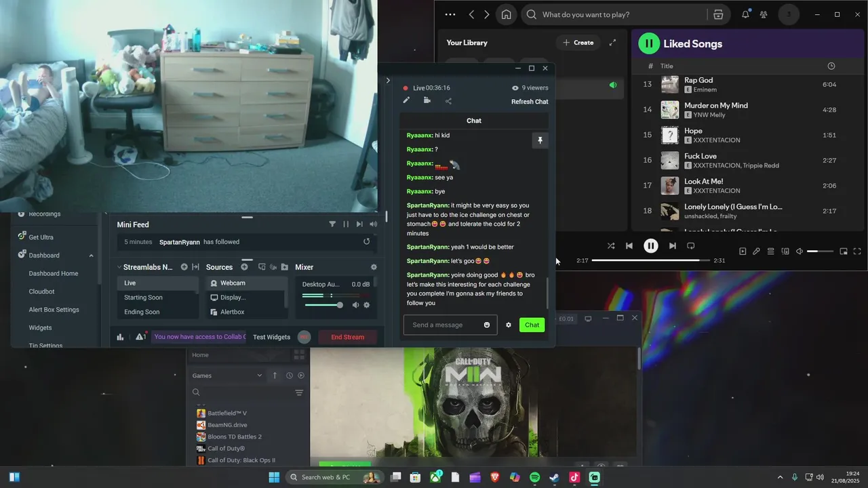Add a new source
The height and width of the screenshot is (488, 868).
click(x=244, y=267)
